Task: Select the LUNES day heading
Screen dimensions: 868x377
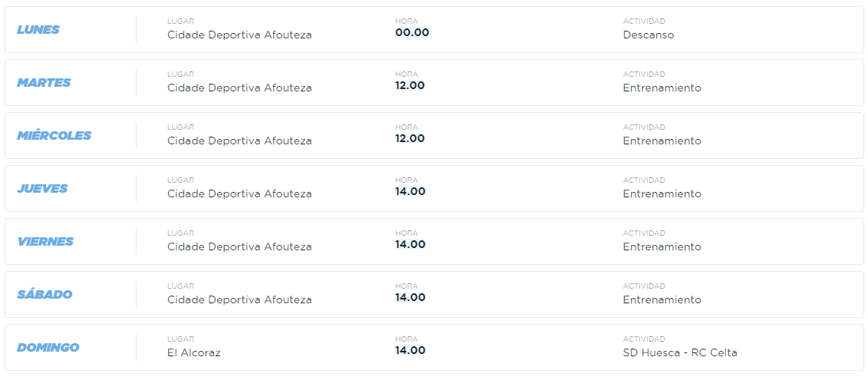Action: pos(38,30)
